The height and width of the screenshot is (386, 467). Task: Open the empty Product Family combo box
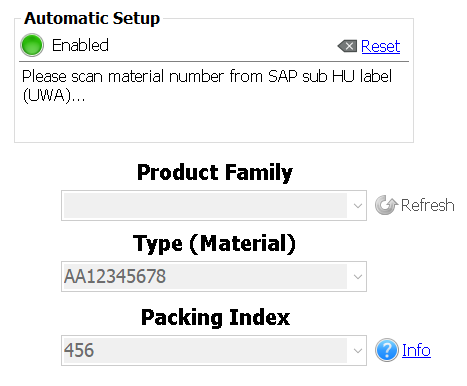pos(214,205)
